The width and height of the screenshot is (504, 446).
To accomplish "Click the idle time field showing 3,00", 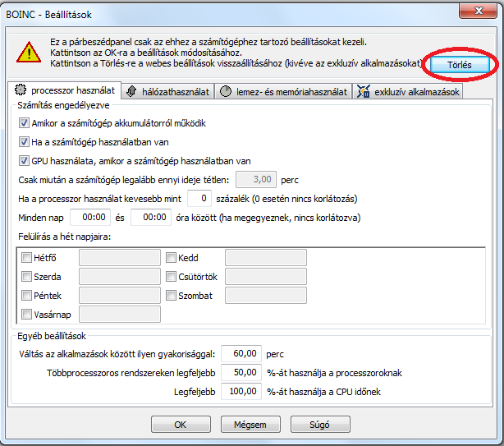I will pos(256,179).
